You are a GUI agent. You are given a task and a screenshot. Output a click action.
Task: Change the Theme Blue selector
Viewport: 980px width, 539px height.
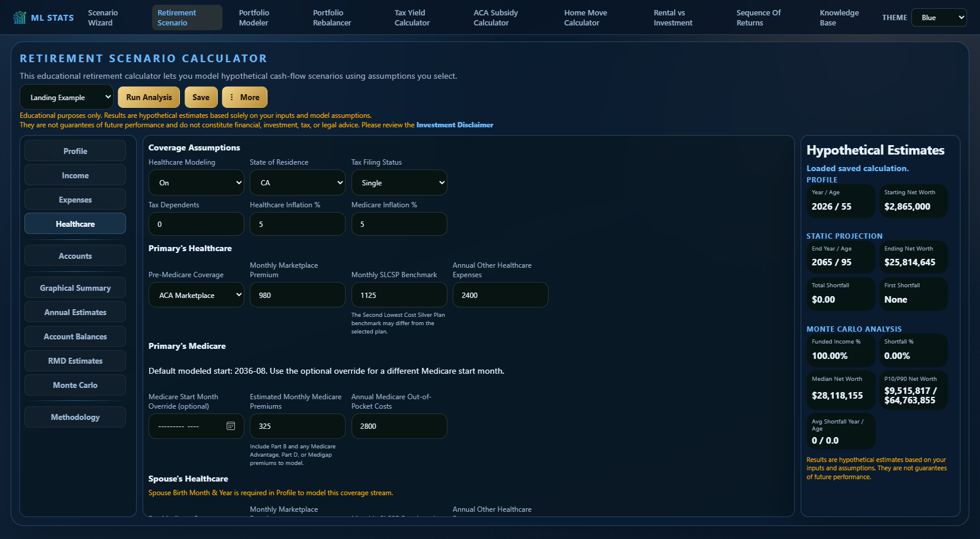(x=939, y=18)
